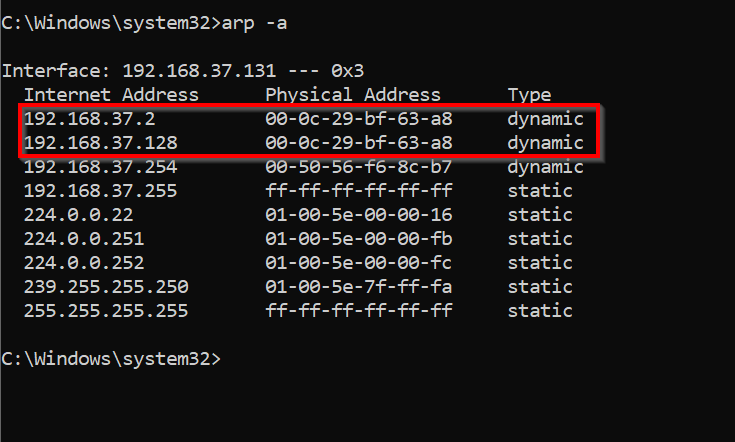This screenshot has height=442, width=735.
Task: Select IP address 192.168.37.128
Action: [101, 142]
